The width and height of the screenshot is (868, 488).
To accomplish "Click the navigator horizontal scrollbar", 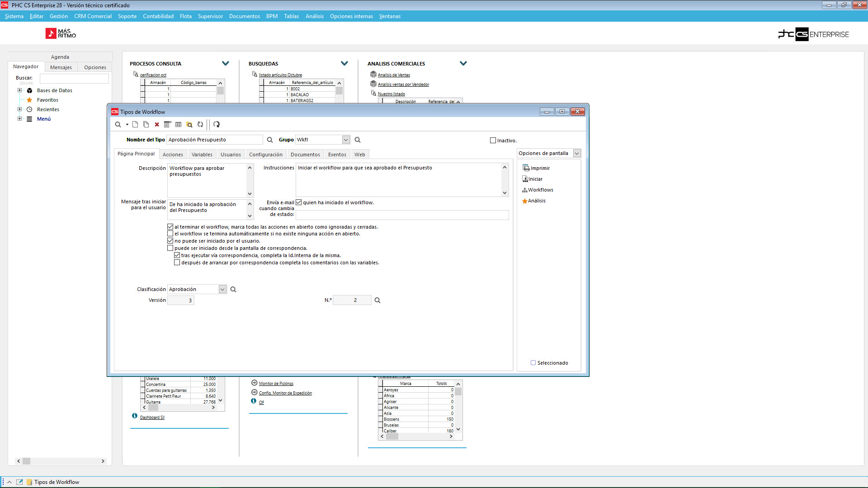I will tap(61, 461).
